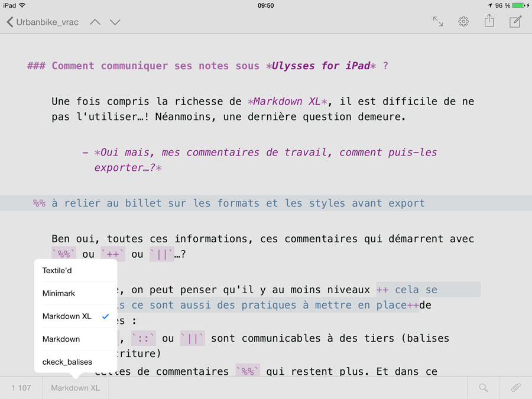532x399 pixels.
Task: Click paragraph starting 'Une fois compris la richesse'
Action: 262,109
